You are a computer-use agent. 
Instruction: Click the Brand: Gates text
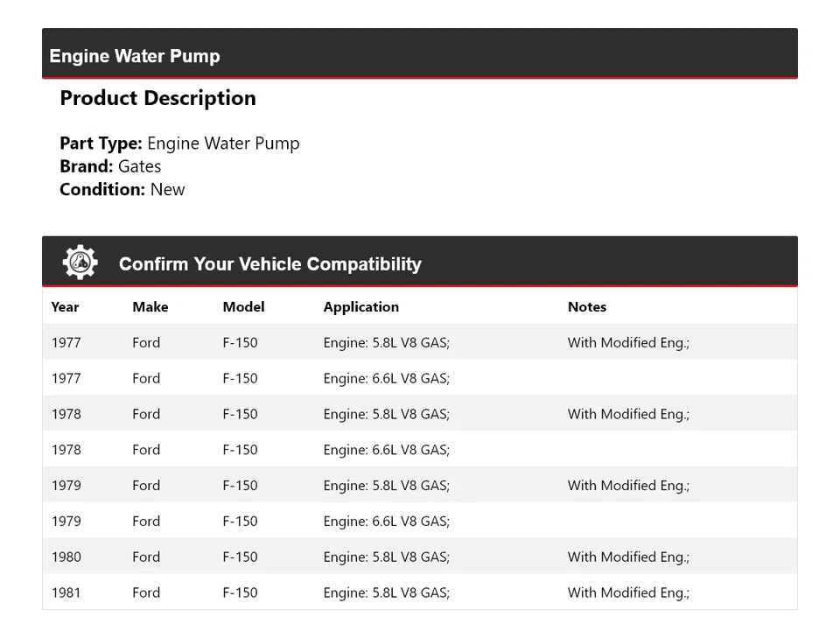click(x=110, y=166)
